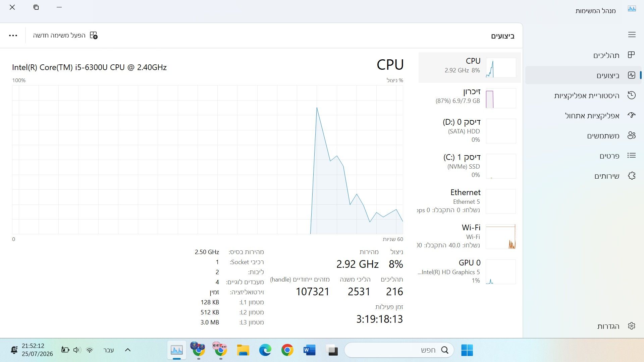Open the Services (שירותים) puzzle icon
The width and height of the screenshot is (644, 362).
[632, 176]
